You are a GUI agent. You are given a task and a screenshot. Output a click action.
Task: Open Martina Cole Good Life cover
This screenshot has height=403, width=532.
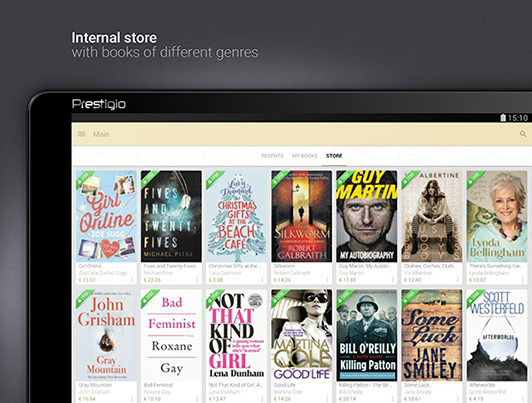click(302, 335)
